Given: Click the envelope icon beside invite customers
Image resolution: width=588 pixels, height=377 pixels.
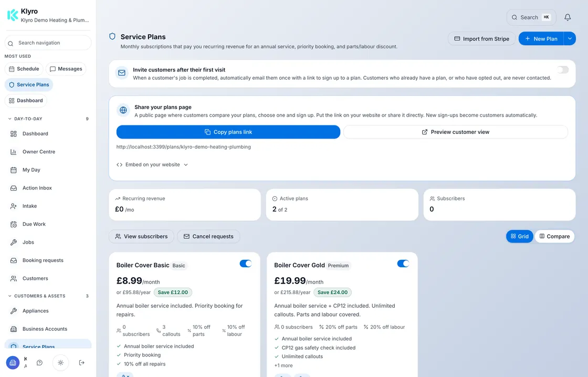Looking at the screenshot, I should (x=122, y=73).
